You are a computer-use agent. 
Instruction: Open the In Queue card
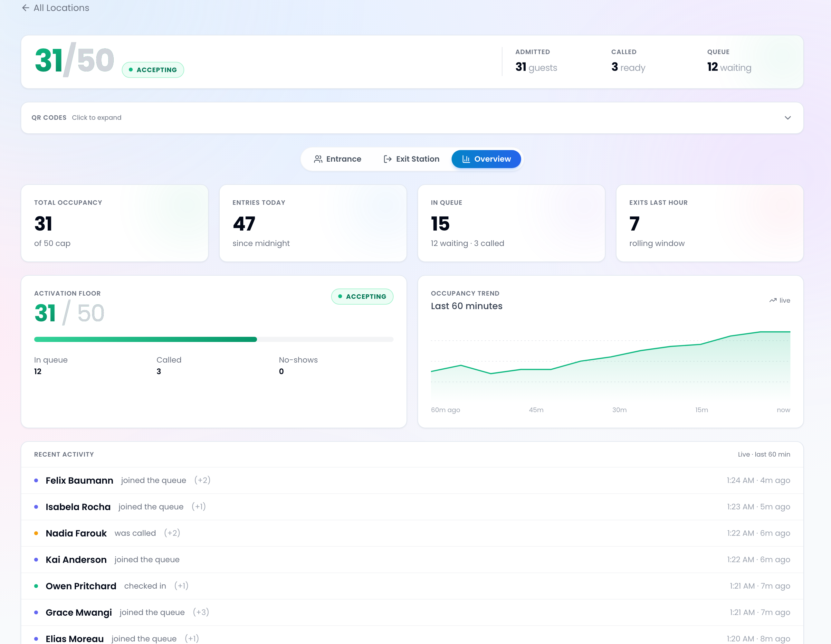pos(511,223)
